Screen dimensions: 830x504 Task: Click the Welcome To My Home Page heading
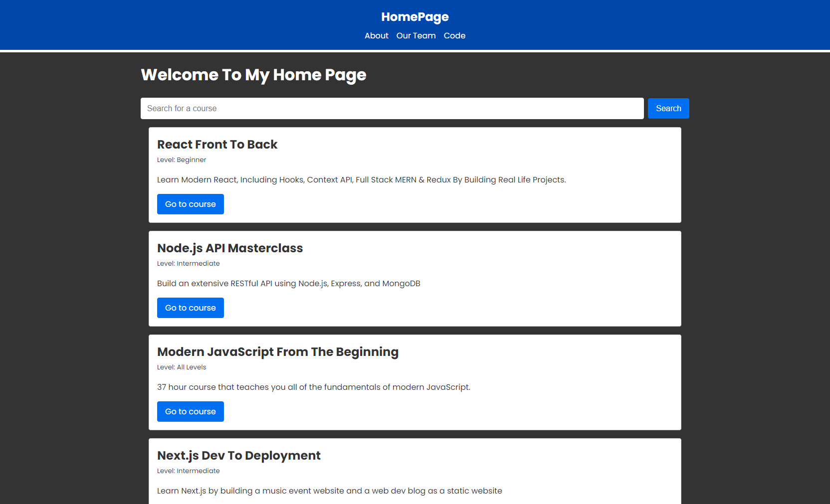point(253,75)
